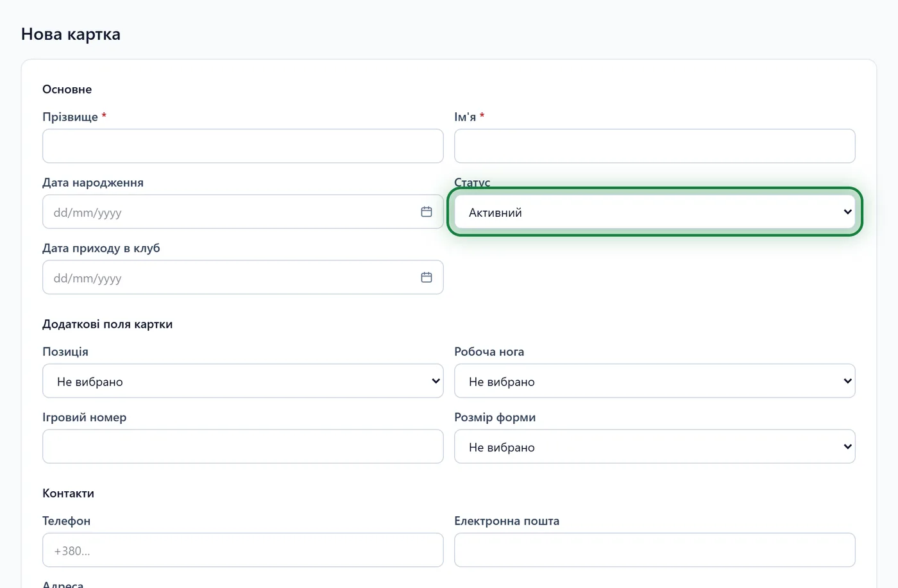
Task: Focus the Прізвище text field
Action: coord(243,146)
